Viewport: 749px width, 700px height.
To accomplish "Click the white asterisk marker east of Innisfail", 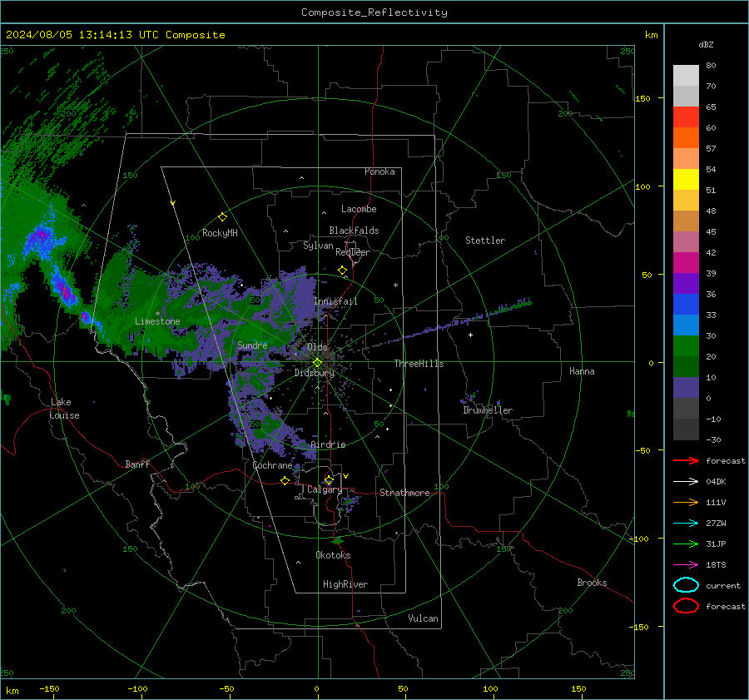I will [x=395, y=285].
